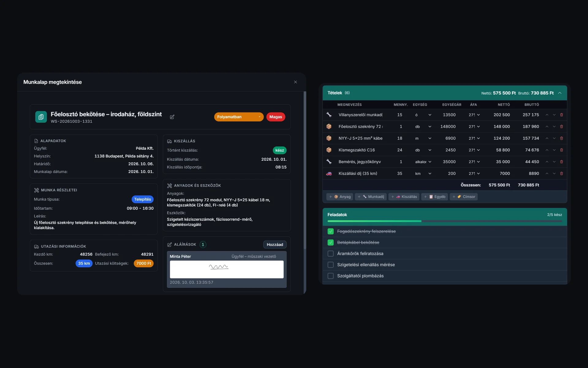Open the Folyamatban status dropdown
The height and width of the screenshot is (368, 588).
point(239,117)
